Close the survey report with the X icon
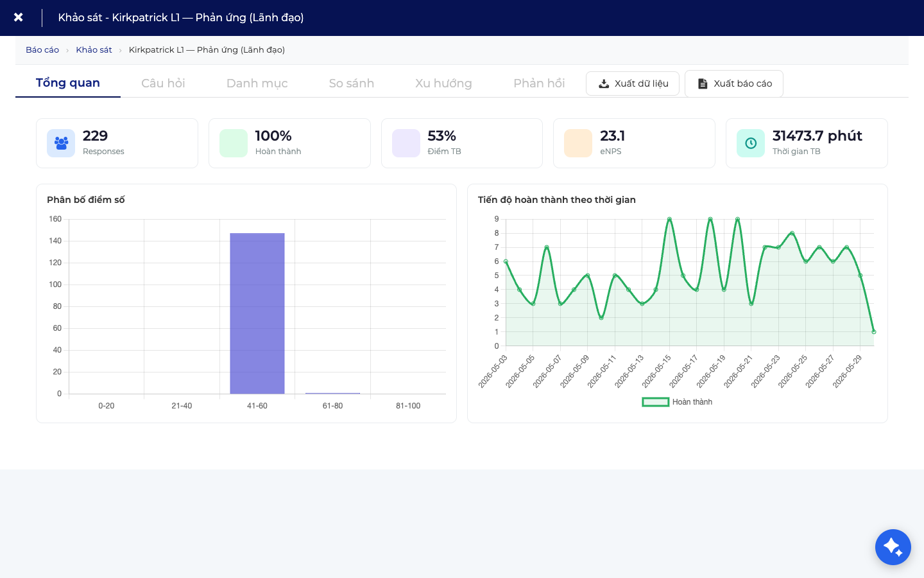This screenshot has height=578, width=924. pyautogui.click(x=19, y=17)
